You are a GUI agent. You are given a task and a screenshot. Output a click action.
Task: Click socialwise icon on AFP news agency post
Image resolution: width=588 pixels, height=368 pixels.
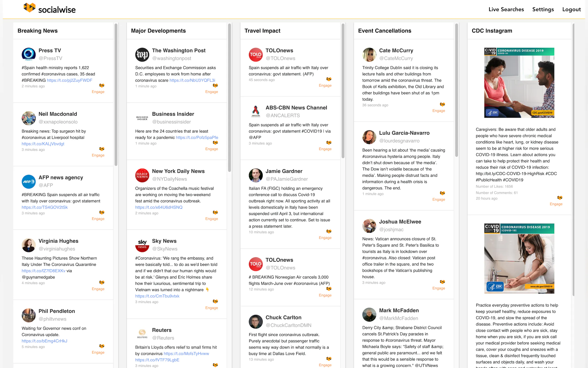click(102, 213)
